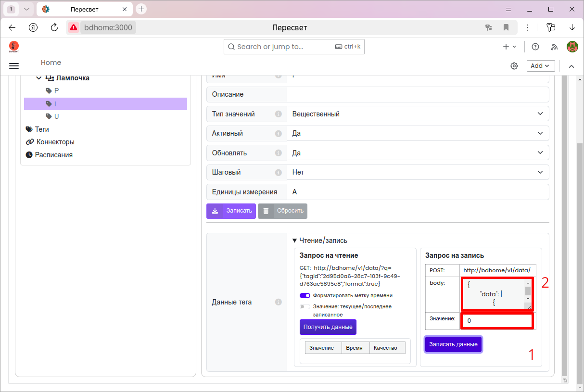Screen dimensions: 584x392
Task: Click the POST URL http://bdhome/v1/data/
Action: coord(497,270)
